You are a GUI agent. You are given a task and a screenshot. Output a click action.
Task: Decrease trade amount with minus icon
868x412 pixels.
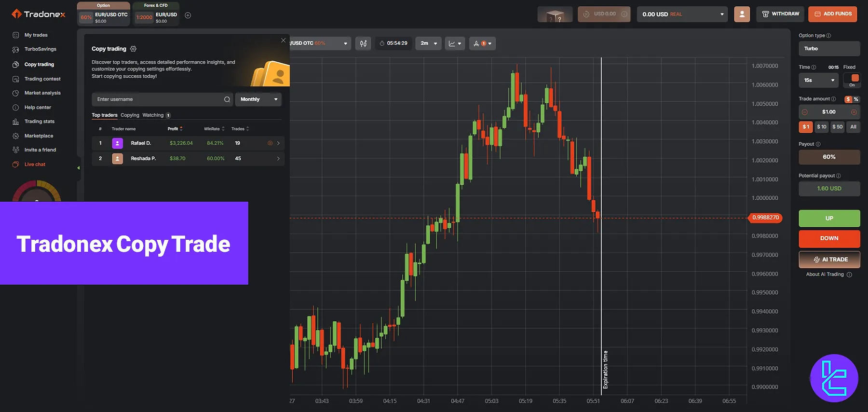[804, 112]
